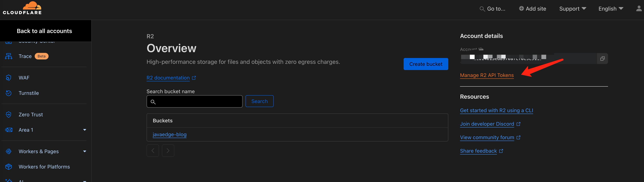
Task: Go Back to all accounts
Action: pyautogui.click(x=45, y=31)
